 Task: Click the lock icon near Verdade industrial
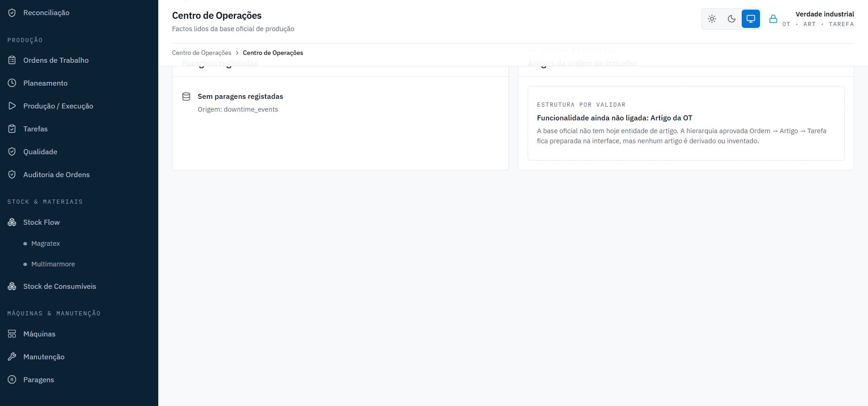point(773,19)
